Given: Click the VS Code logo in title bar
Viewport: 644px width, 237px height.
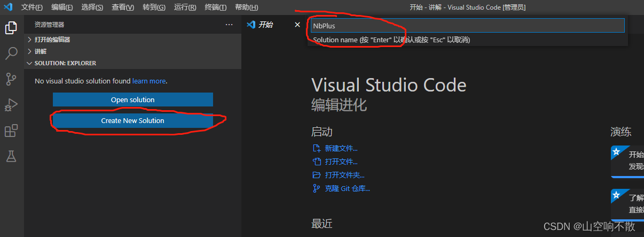Looking at the screenshot, I should click(8, 7).
